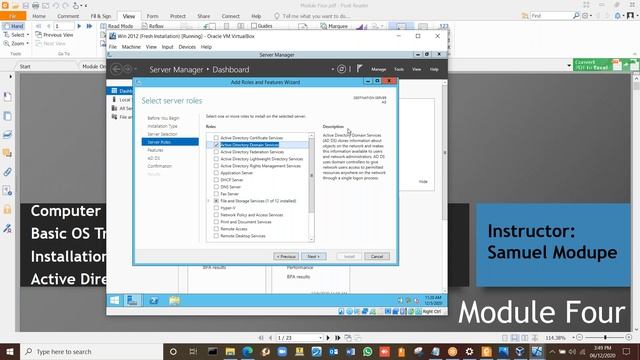Click the Find search magnifier icon
640x360 pixels.
click(576, 16)
